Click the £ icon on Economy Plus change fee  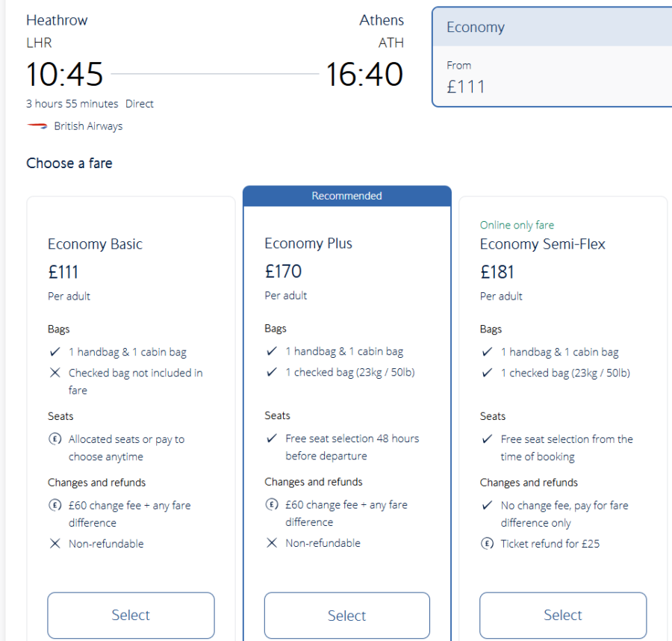pos(272,505)
